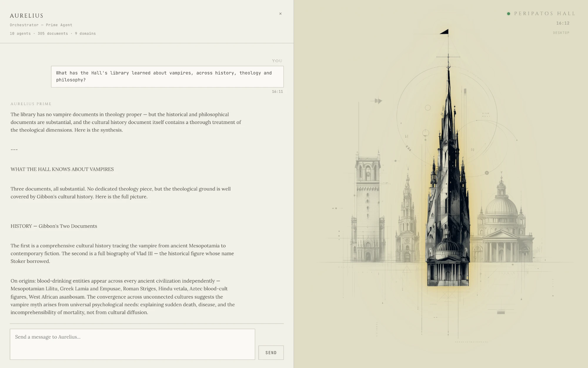Image resolution: width=588 pixels, height=368 pixels.
Task: Click the YOU sender label
Action: pyautogui.click(x=277, y=61)
